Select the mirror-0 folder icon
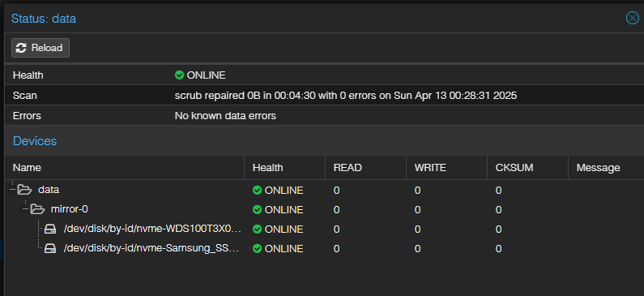 [x=38, y=210]
